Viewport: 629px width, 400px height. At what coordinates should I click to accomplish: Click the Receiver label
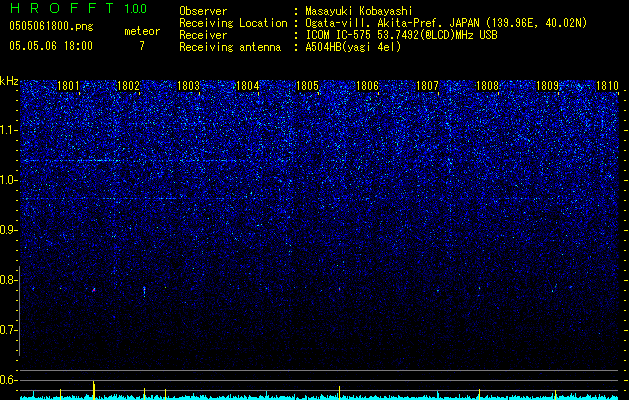203,35
